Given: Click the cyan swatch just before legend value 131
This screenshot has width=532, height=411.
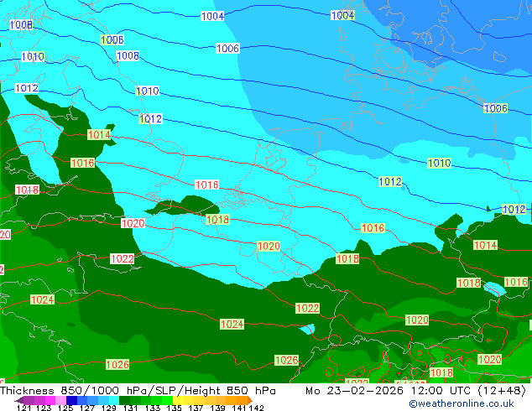Looking at the screenshot, I should (x=113, y=400).
